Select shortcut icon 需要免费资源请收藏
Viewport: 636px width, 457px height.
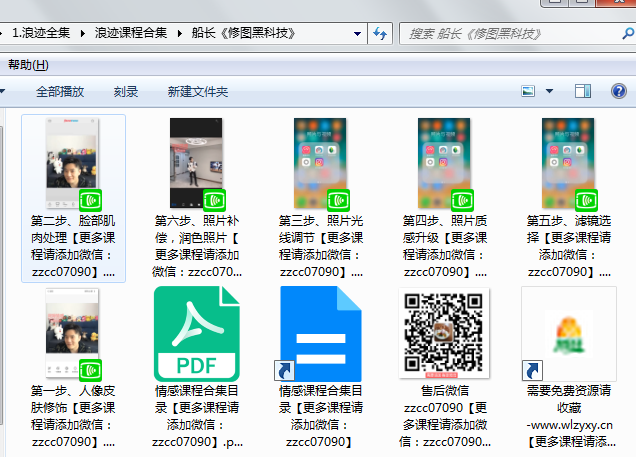569,334
